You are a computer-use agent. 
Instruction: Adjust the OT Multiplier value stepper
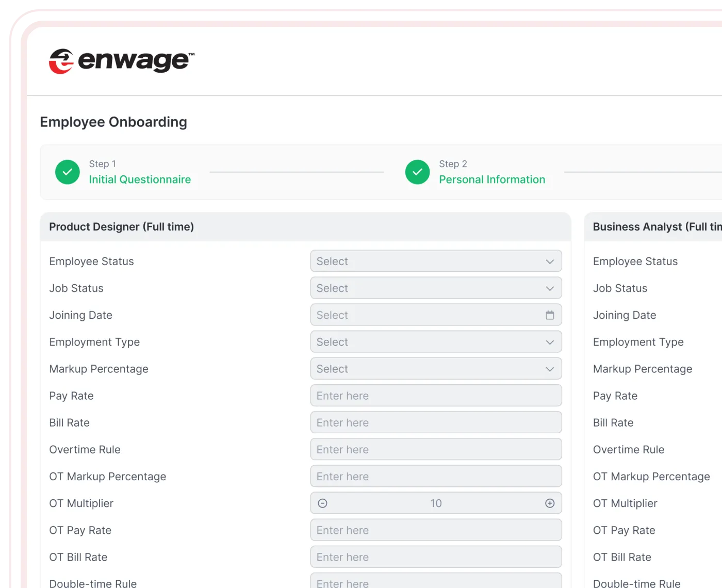pyautogui.click(x=436, y=503)
